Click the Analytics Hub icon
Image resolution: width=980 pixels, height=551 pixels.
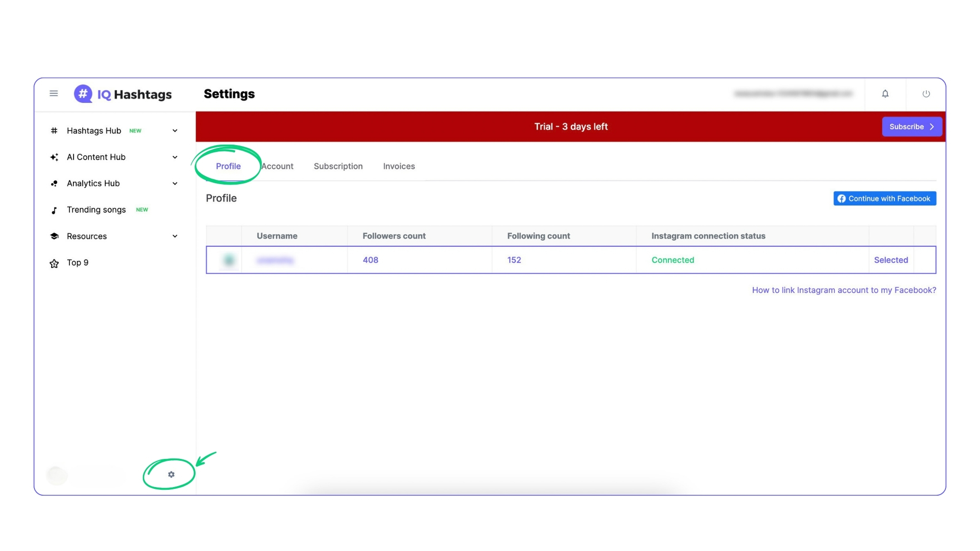(x=54, y=184)
